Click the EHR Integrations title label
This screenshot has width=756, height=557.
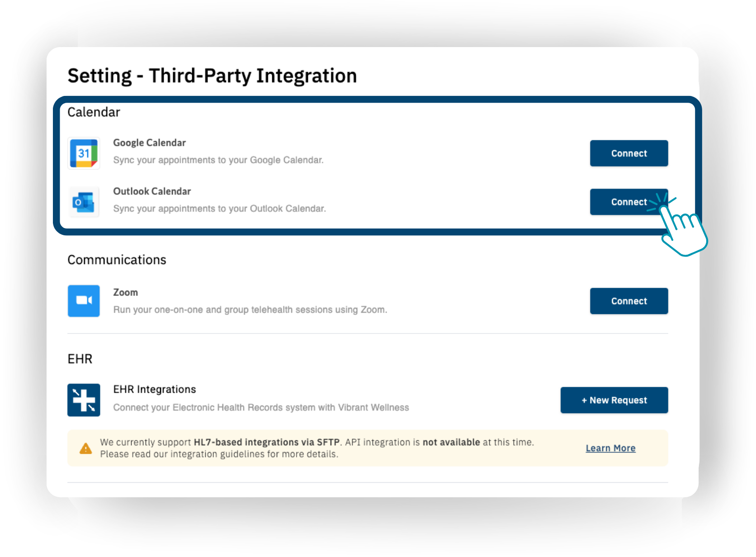(x=154, y=389)
